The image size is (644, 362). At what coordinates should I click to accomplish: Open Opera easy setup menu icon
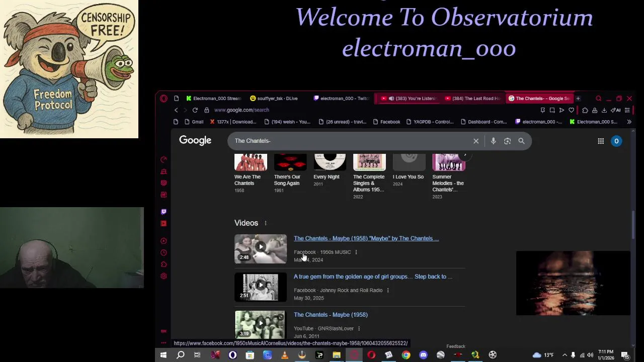click(627, 110)
